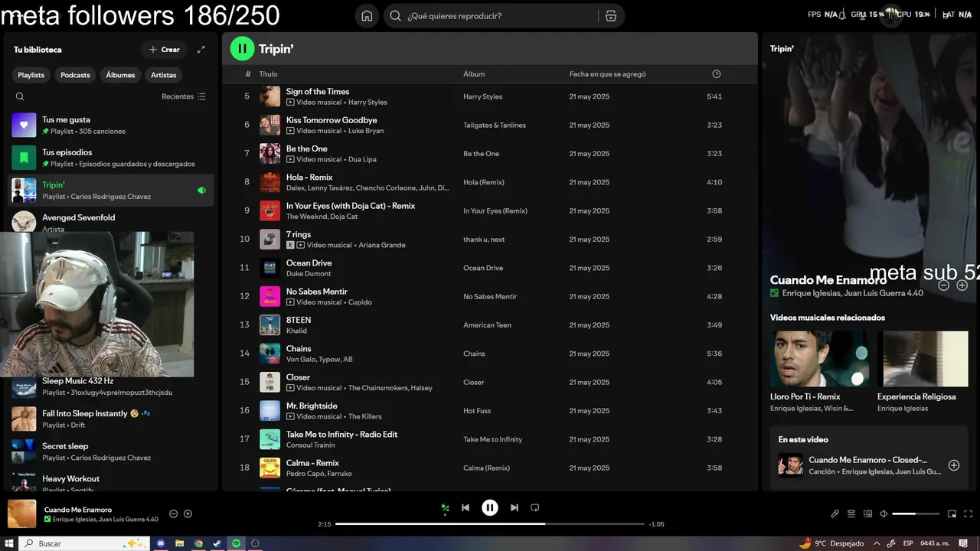Open Harry Styles artist link on track 5
Viewport: 980px width, 551px height.
coord(367,103)
